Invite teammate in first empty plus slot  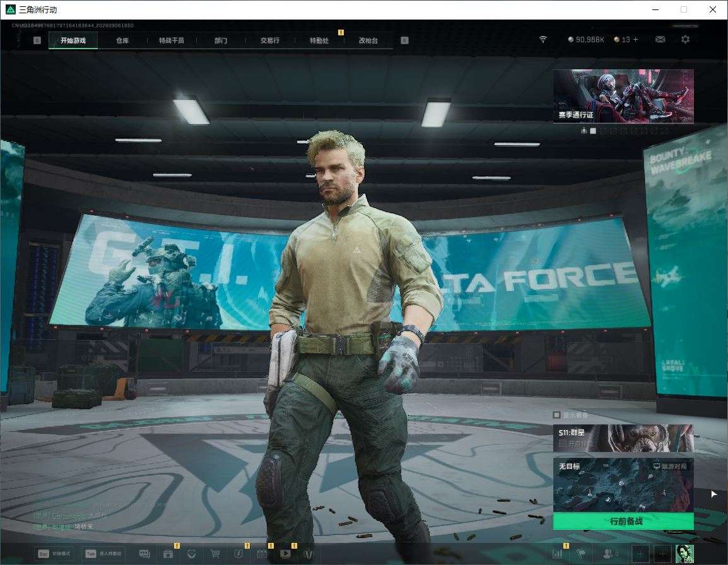[639, 554]
